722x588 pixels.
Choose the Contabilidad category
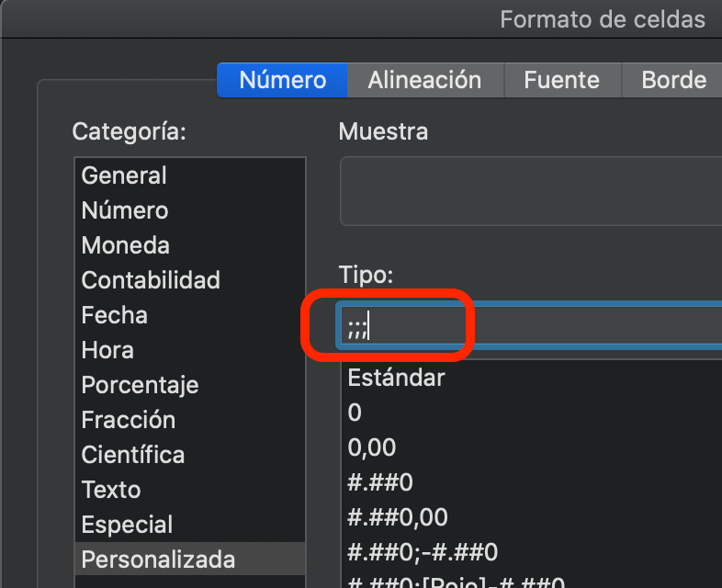click(190, 280)
